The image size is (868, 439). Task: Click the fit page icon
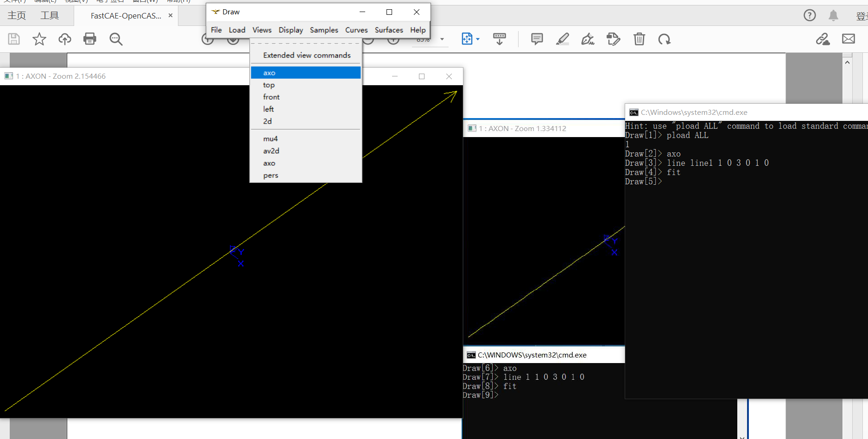[467, 39]
